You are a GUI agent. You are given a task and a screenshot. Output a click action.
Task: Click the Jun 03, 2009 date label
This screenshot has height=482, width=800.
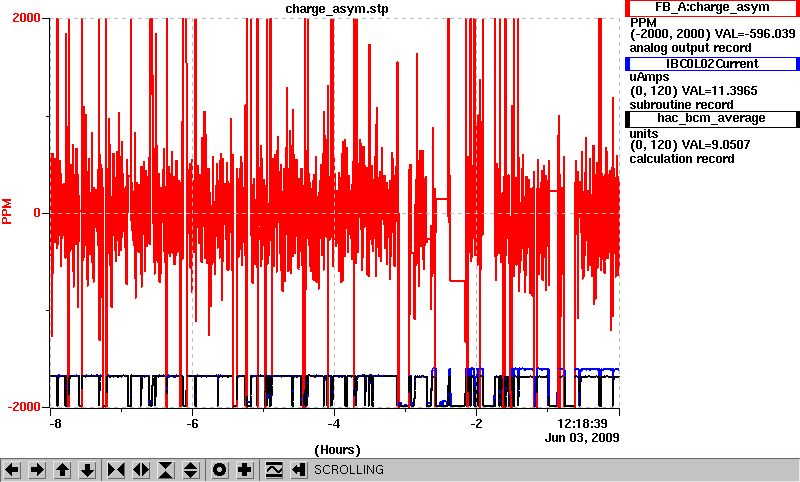pyautogui.click(x=582, y=438)
